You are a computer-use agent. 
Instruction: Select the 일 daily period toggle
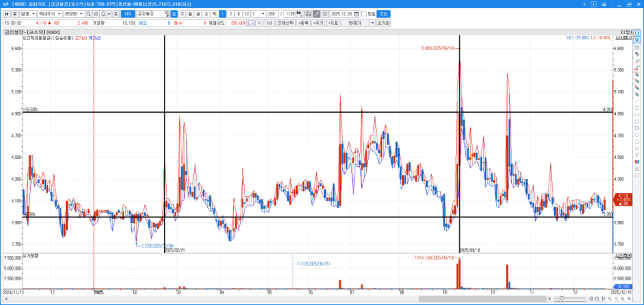coord(174,13)
